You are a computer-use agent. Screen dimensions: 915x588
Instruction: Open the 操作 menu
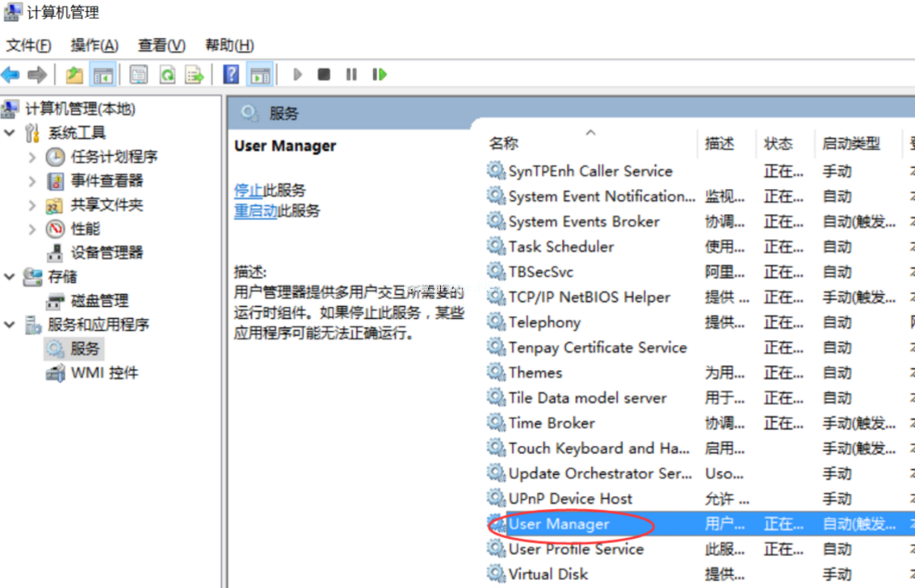click(x=94, y=45)
